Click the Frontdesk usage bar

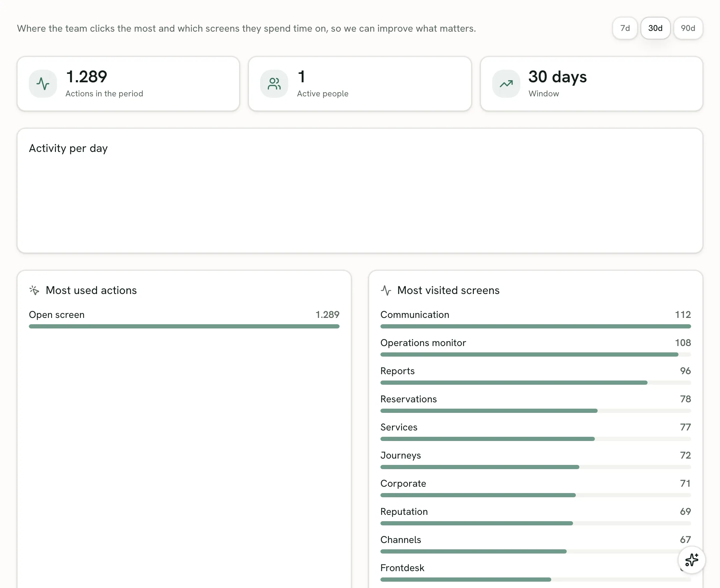click(536, 580)
